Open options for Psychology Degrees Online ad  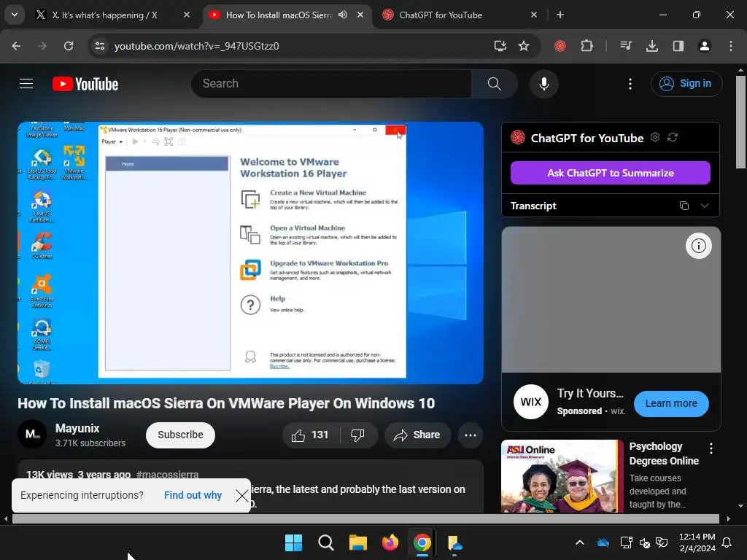(711, 448)
